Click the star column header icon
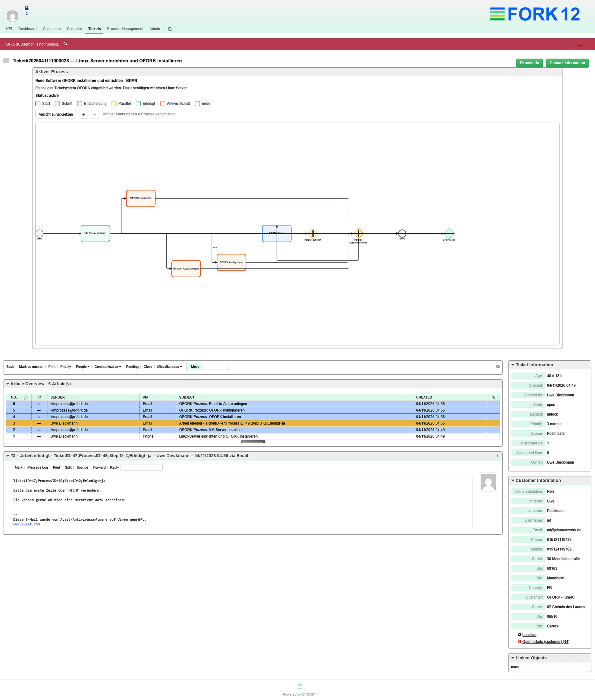Viewport: 595px width, 700px height. (x=26, y=397)
